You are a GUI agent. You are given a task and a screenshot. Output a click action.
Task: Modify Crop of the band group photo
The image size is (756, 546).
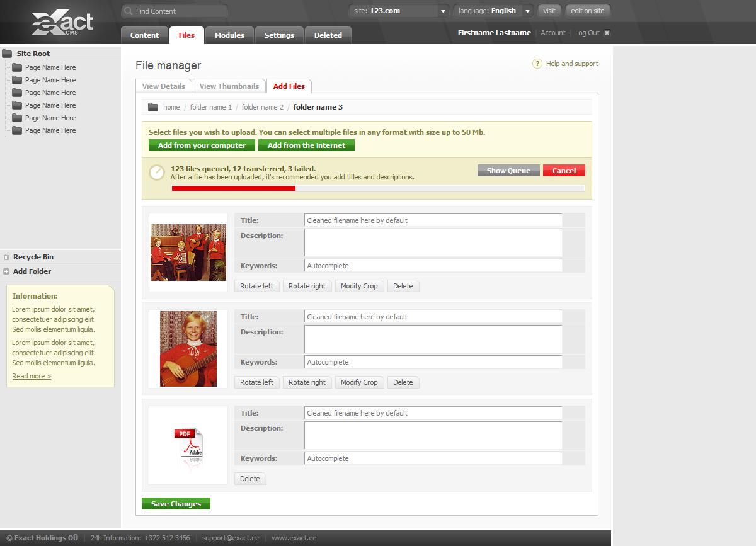(359, 286)
